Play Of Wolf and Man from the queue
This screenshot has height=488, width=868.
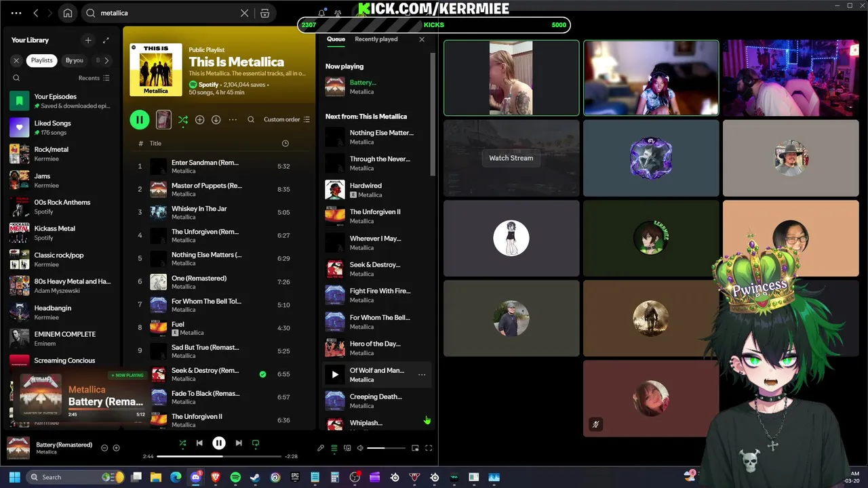pyautogui.click(x=335, y=374)
